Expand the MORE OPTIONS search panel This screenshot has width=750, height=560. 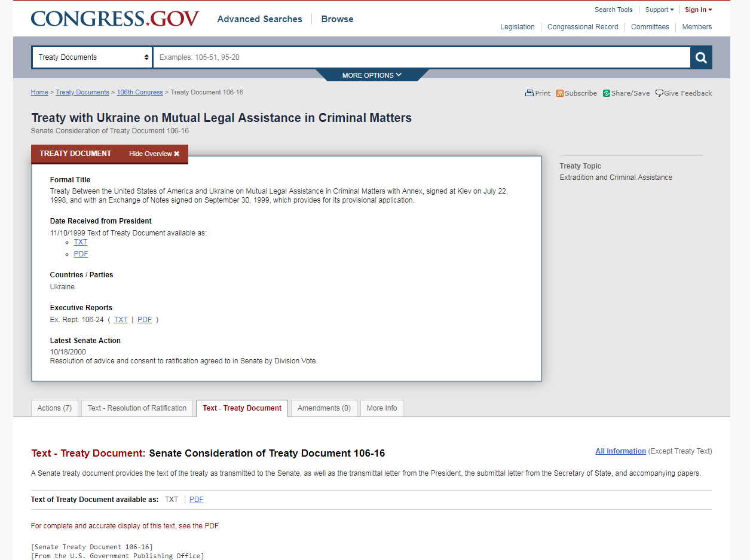pos(372,75)
